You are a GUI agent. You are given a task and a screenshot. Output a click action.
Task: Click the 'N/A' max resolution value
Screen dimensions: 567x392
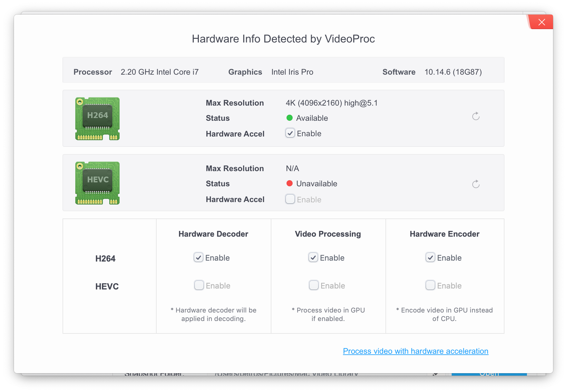coord(293,168)
